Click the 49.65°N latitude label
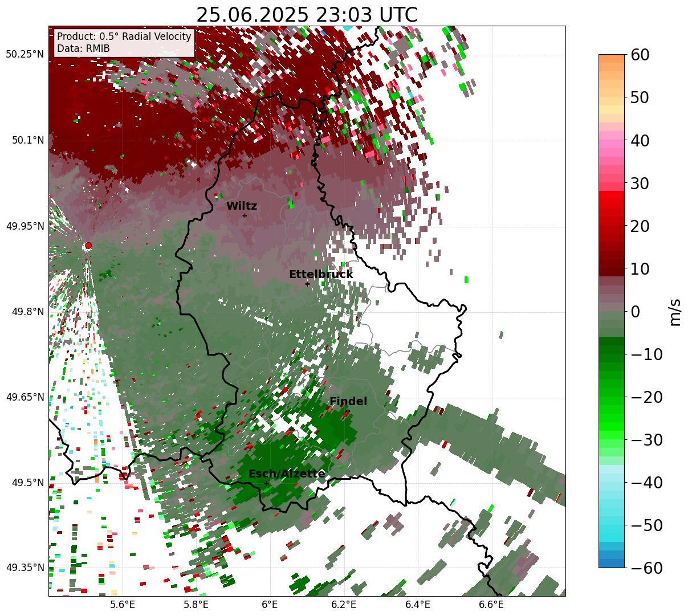The image size is (688, 616). 25,397
